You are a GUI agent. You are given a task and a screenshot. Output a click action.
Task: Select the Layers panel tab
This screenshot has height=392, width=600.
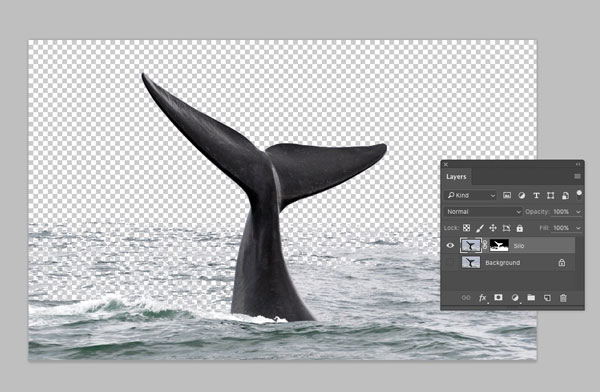pyautogui.click(x=456, y=176)
